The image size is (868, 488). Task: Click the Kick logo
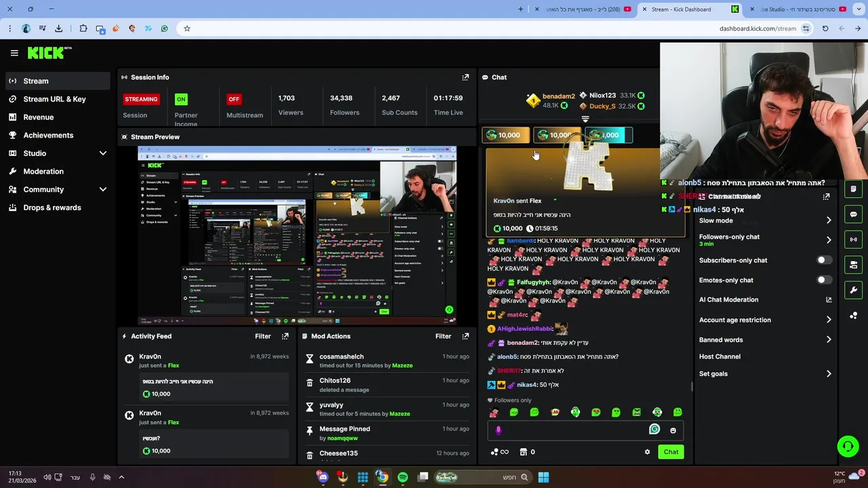coord(49,53)
